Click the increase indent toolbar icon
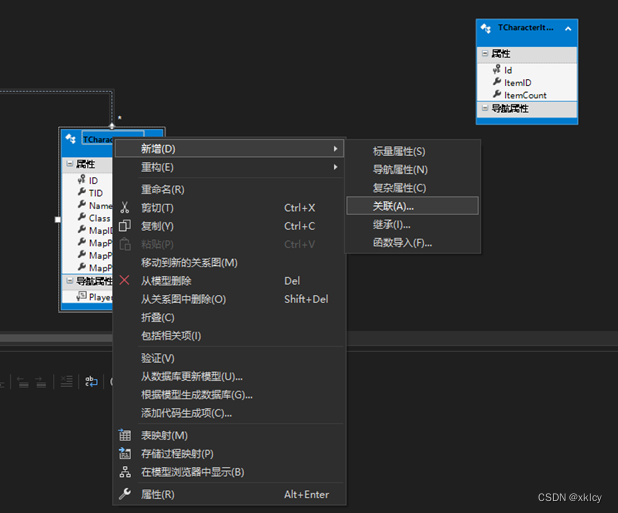Viewport: 618px width, 513px height. [x=41, y=381]
